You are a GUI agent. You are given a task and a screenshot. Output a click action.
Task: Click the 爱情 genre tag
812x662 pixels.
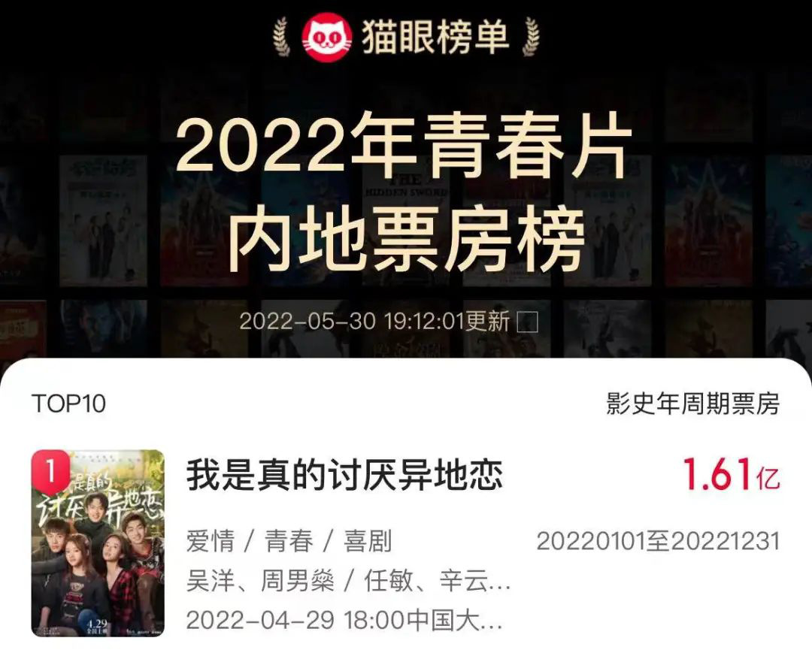coord(211,542)
